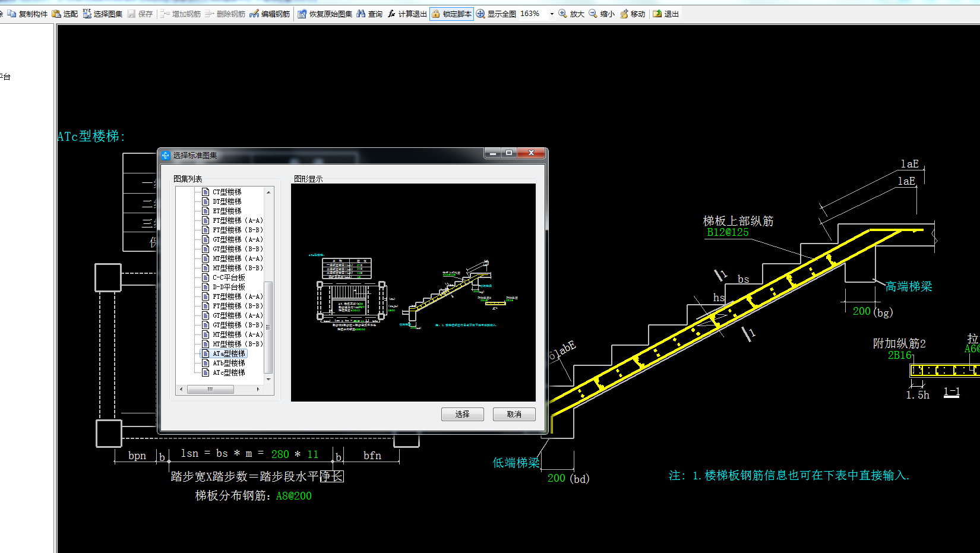Click the 200 (bd) low-end beam value
Viewport: 980px width, 553px height.
(557, 478)
